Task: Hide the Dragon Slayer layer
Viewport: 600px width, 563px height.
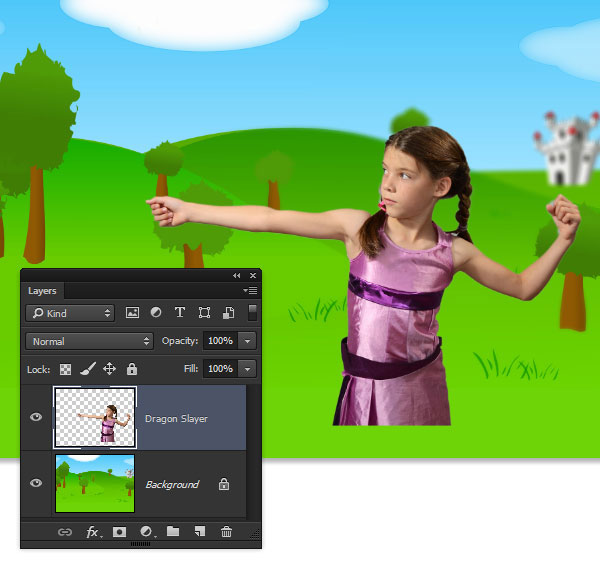Action: tap(36, 418)
